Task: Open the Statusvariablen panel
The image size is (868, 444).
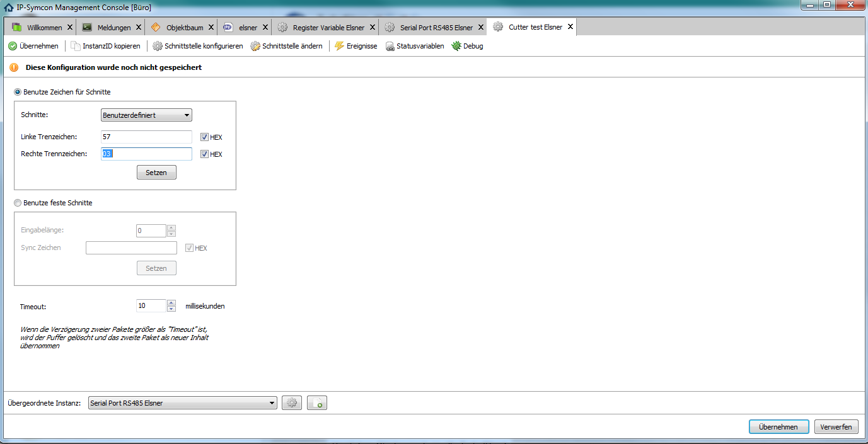Action: pos(414,46)
